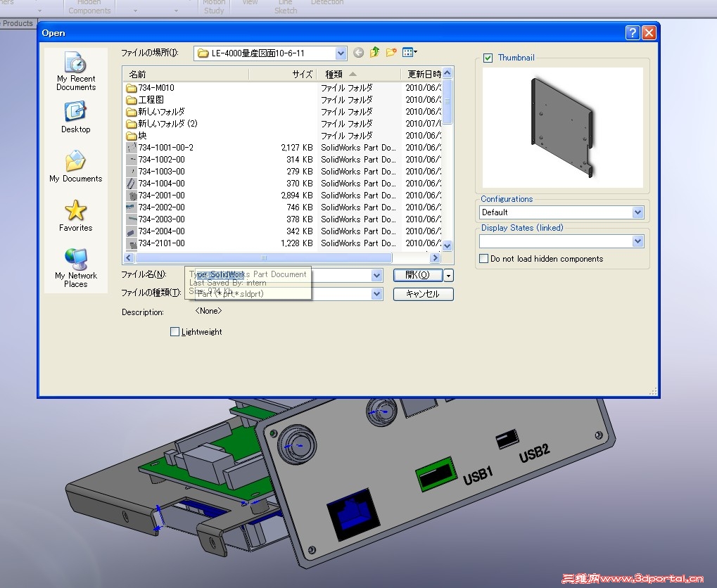
Task: Click the part preview thumbnail image
Action: coord(562,127)
